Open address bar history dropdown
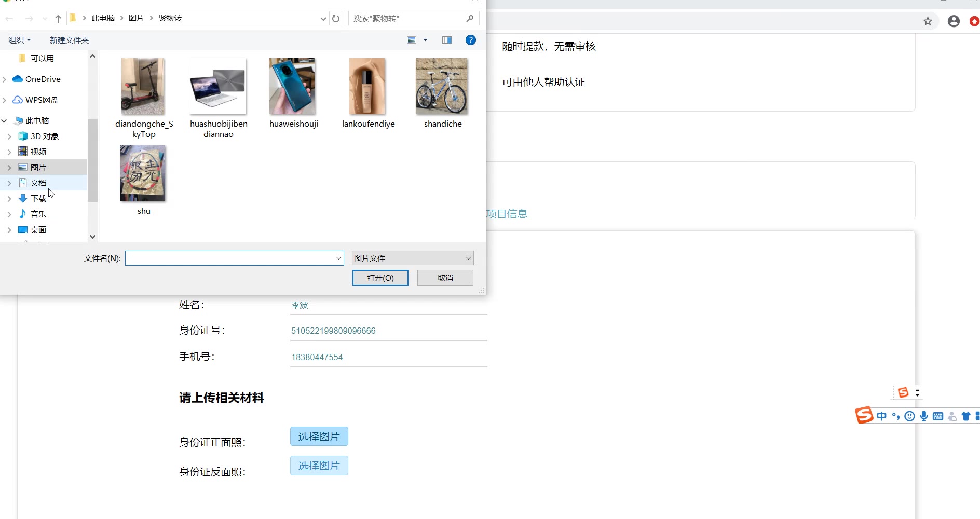 tap(323, 19)
